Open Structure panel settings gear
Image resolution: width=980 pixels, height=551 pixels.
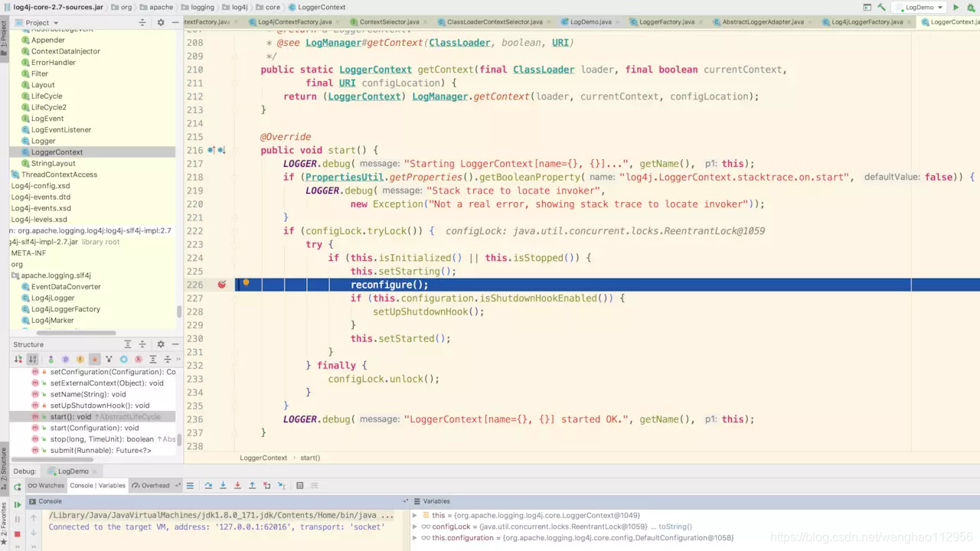[x=160, y=344]
